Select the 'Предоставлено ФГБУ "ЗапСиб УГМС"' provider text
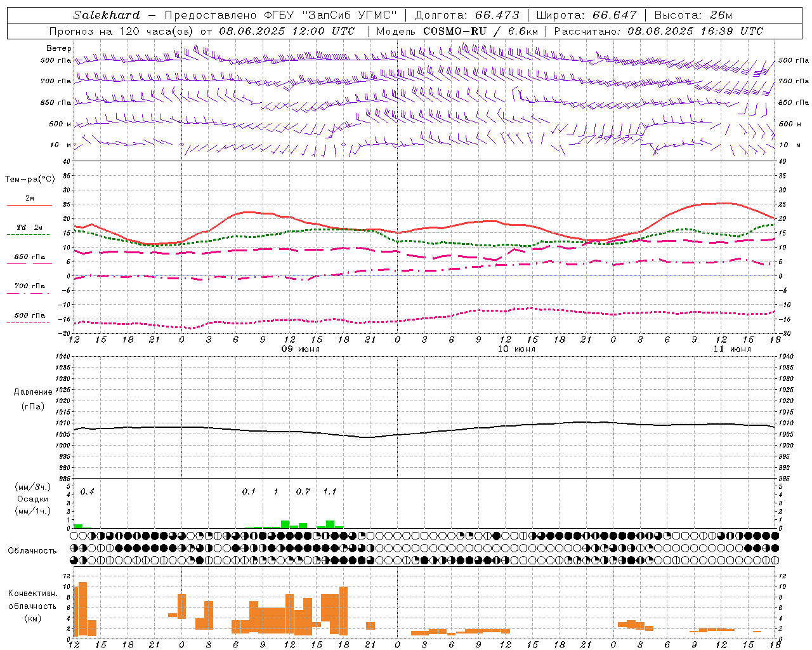The width and height of the screenshot is (812, 650). [280, 15]
